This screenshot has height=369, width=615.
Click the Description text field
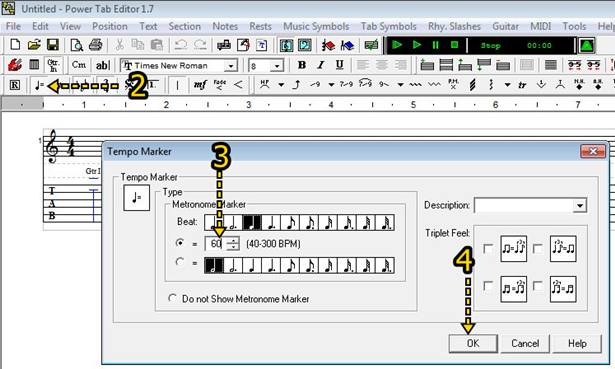click(x=524, y=205)
